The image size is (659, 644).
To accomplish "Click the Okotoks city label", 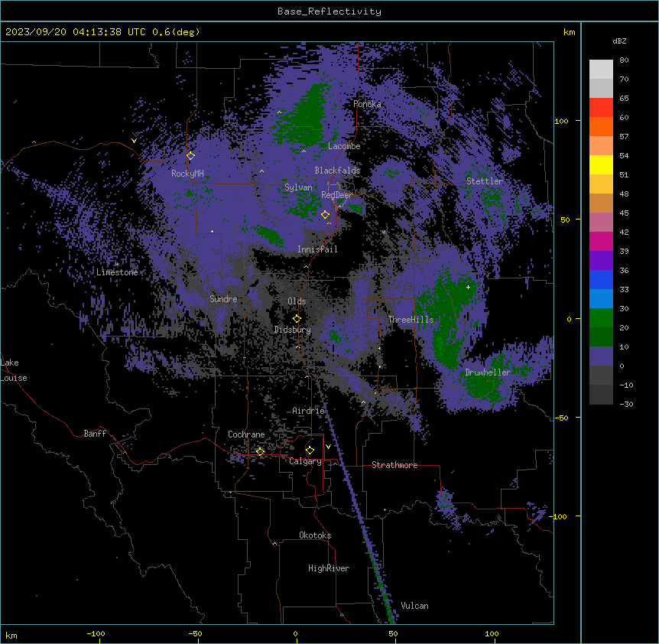I will pyautogui.click(x=315, y=535).
